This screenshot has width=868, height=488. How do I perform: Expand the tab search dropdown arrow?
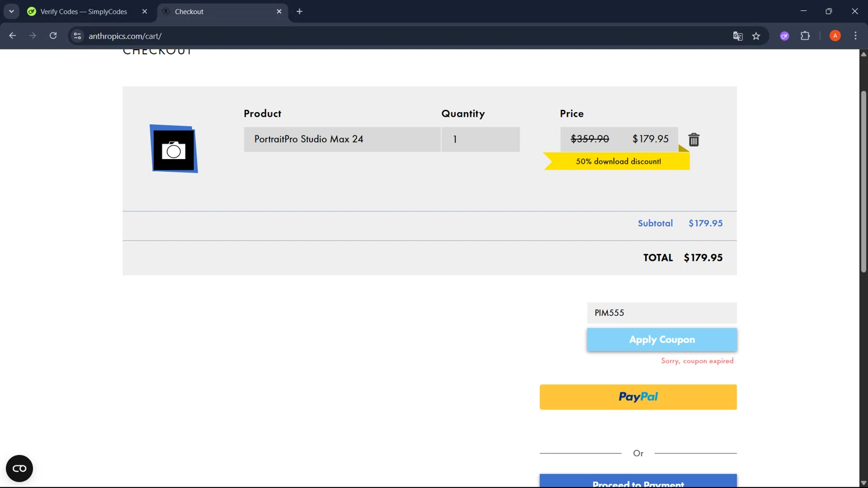(x=12, y=12)
